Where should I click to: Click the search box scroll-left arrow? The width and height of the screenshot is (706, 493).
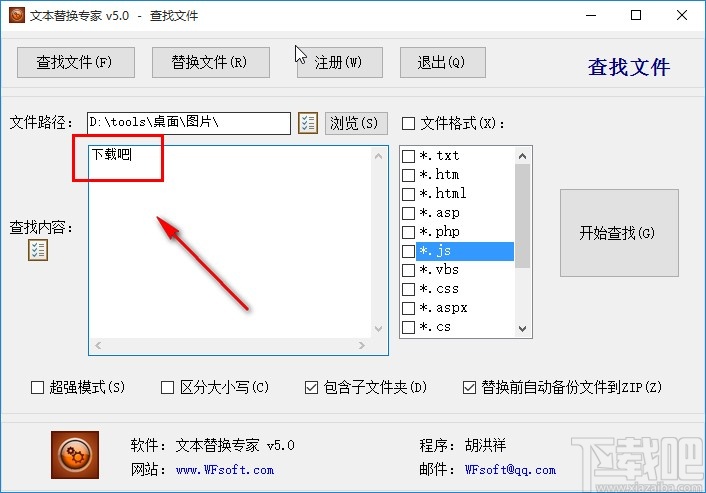coord(98,345)
